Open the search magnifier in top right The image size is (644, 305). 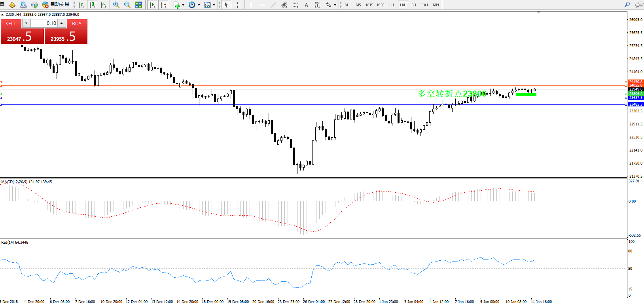[627, 5]
